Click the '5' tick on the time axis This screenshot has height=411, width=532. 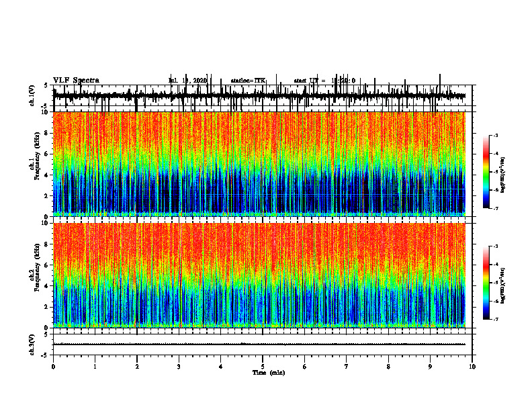click(x=263, y=367)
